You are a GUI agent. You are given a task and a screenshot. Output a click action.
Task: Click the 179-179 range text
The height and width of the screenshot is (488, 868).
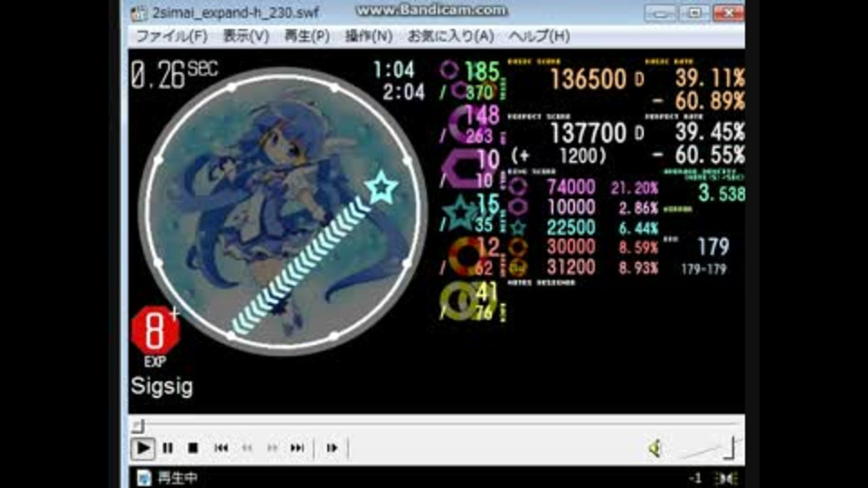[x=703, y=269]
